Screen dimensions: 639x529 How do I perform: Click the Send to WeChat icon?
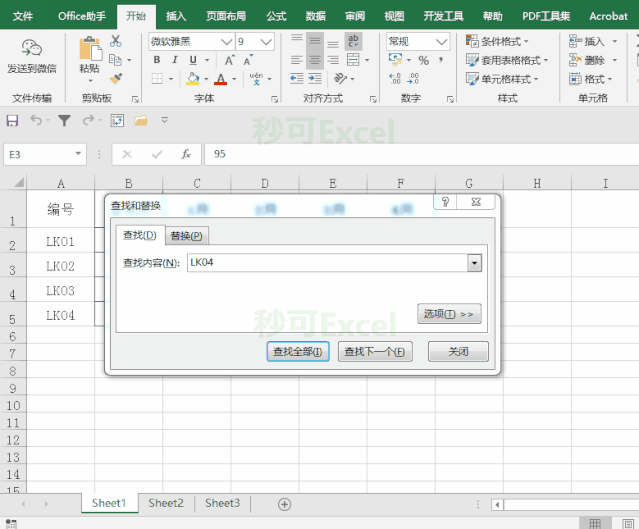[x=32, y=48]
